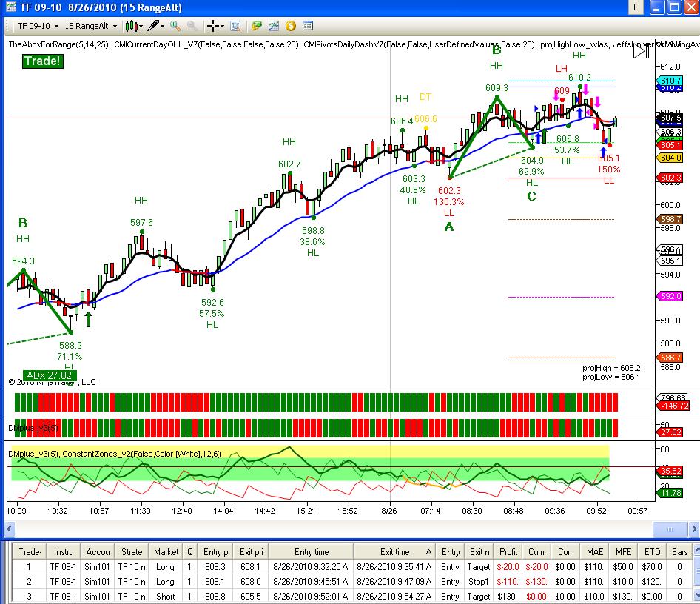
Task: Open chart Properties icon
Action: (308, 26)
